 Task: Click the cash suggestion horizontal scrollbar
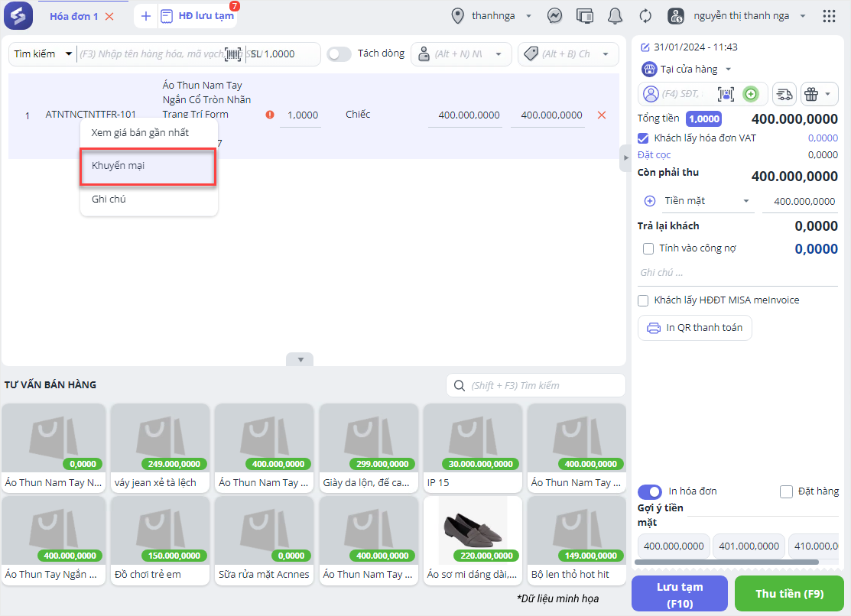tap(726, 563)
